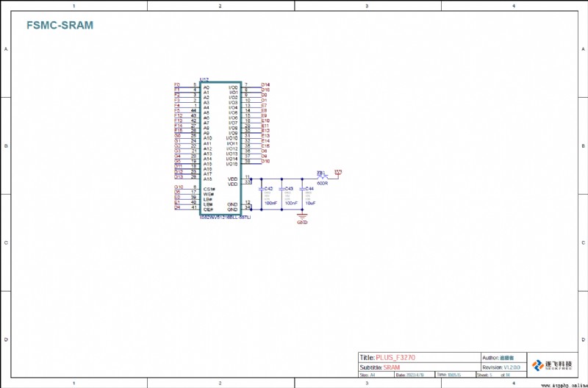Image resolution: width=588 pixels, height=388 pixels.
Task: Click the E0 net label at LB#
Action: pyautogui.click(x=177, y=197)
